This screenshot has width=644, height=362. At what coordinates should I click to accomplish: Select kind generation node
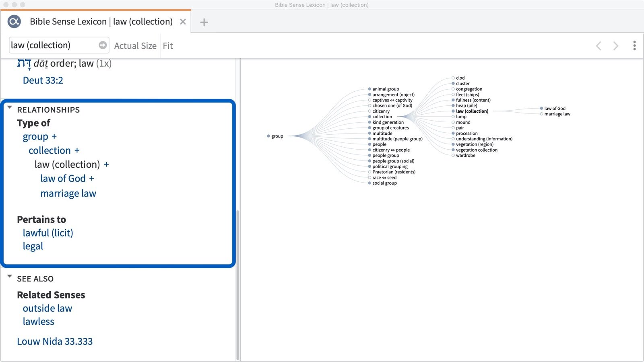click(x=386, y=122)
